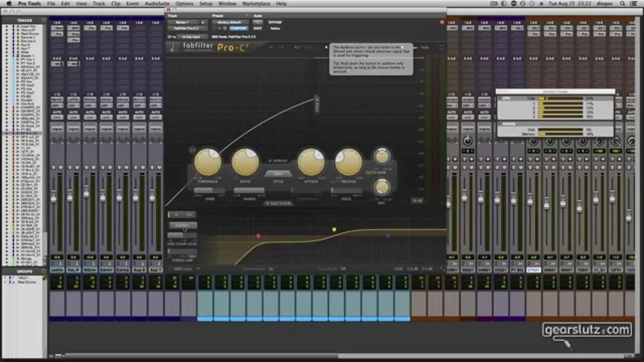
Task: Open Spotlight search in menu bar
Action: [x=622, y=4]
